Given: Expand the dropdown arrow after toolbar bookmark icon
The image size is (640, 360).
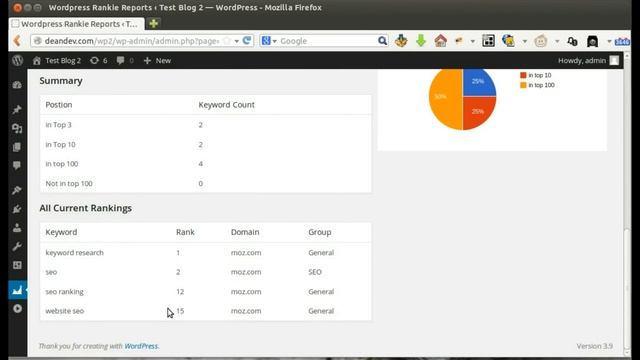Looking at the screenshot, I should [x=472, y=41].
